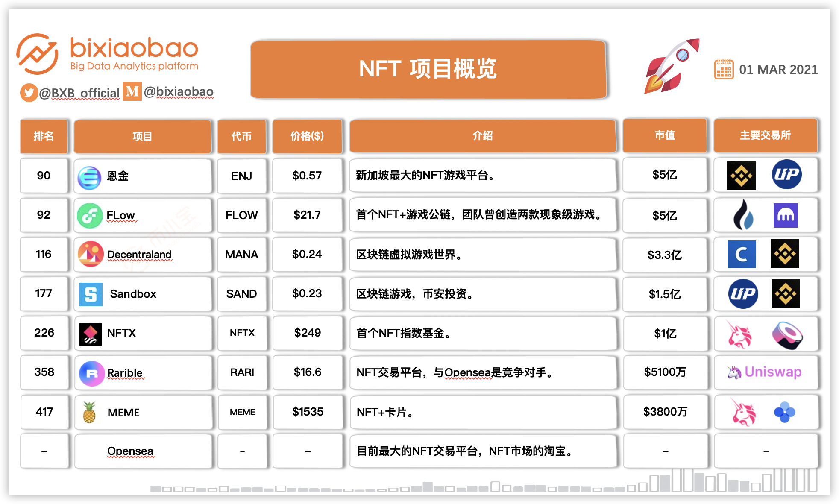Click the project name FLow

121,215
